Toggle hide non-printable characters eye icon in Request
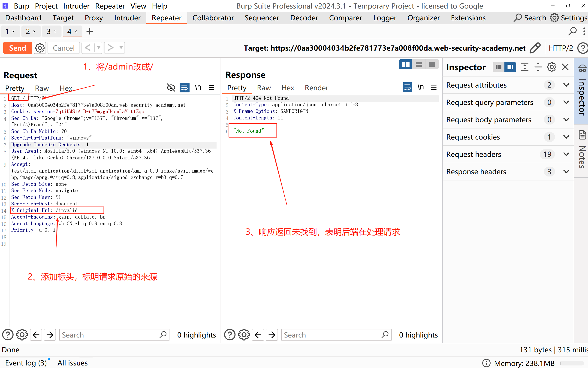This screenshot has height=368, width=588. tap(171, 87)
